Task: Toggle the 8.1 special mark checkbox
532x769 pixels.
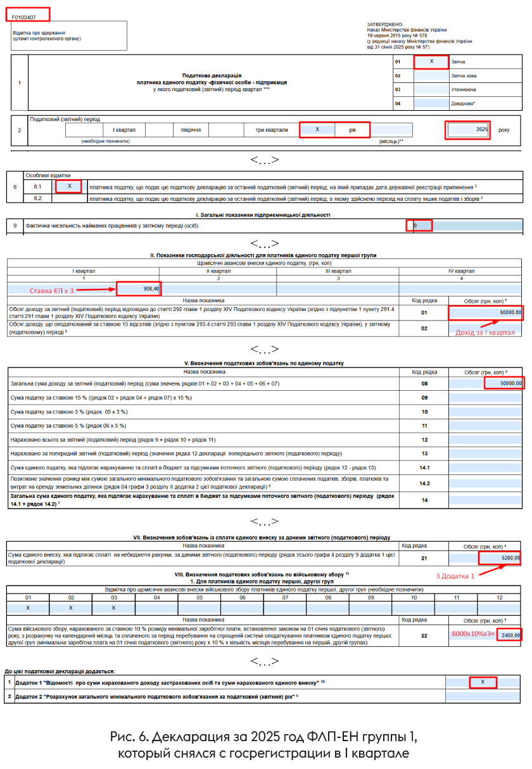Action: [69, 187]
